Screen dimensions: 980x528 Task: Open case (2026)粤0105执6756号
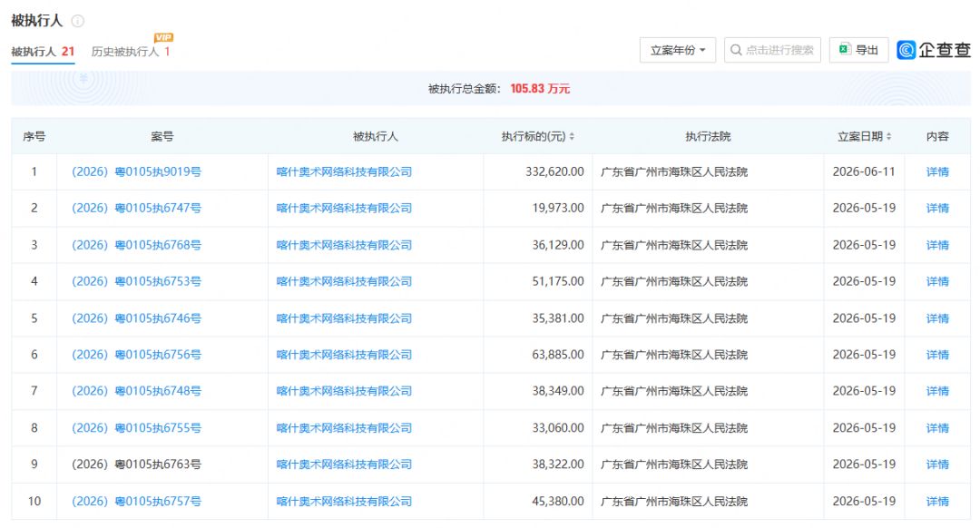pos(136,355)
